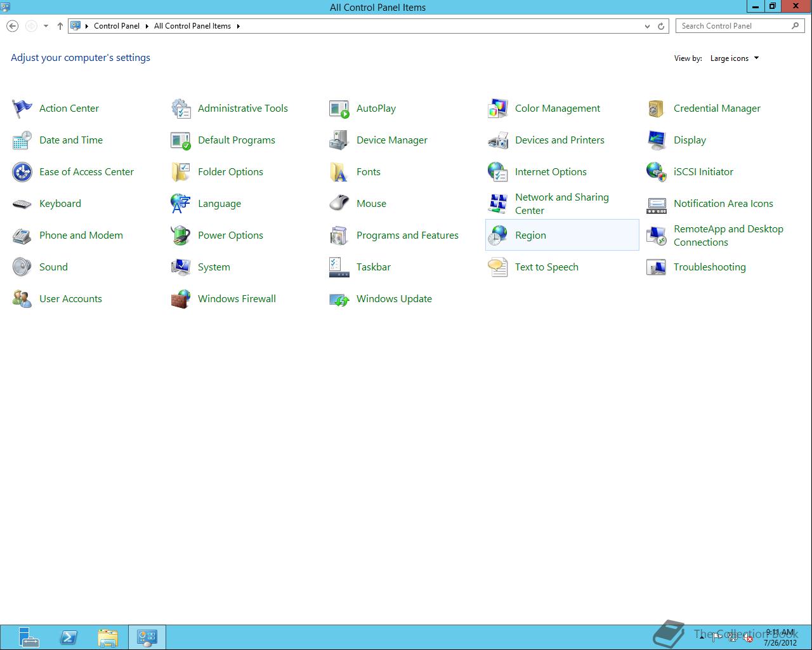Expand the address bar history dropdown
The width and height of the screenshot is (812, 650).
[x=647, y=26]
